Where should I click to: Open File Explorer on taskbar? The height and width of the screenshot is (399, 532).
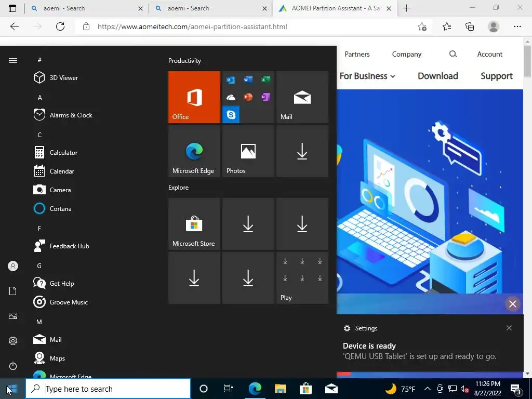pos(280,389)
